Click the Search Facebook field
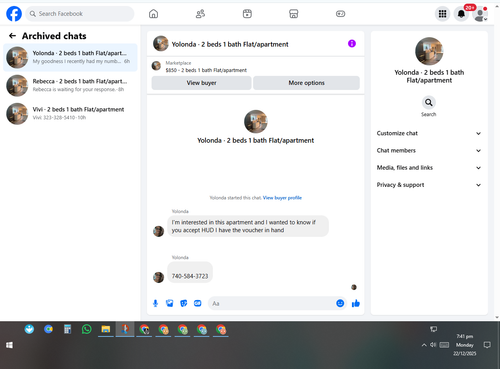This screenshot has height=369, width=500. click(80, 14)
